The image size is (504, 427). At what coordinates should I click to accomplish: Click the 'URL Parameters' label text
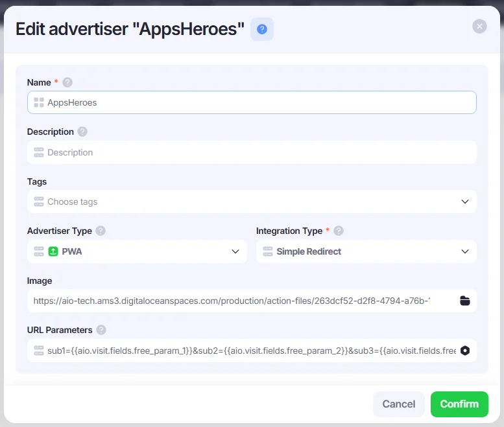pyautogui.click(x=60, y=330)
